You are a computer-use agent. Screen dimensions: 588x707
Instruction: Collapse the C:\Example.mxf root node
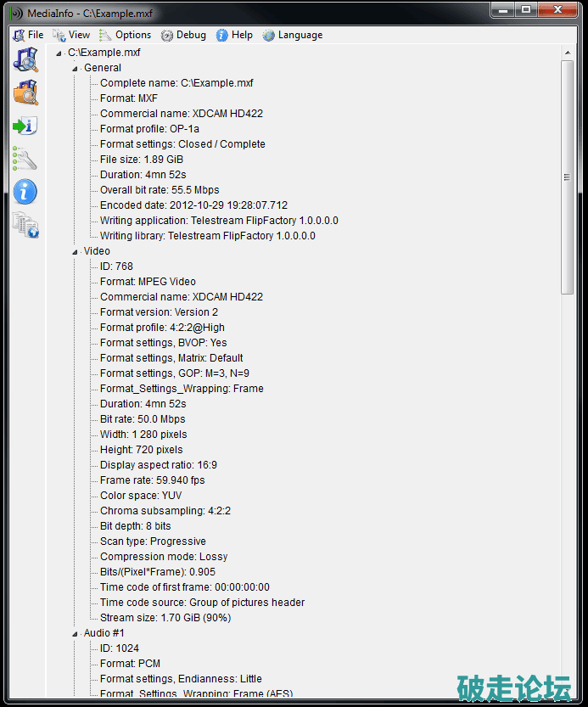coord(59,53)
